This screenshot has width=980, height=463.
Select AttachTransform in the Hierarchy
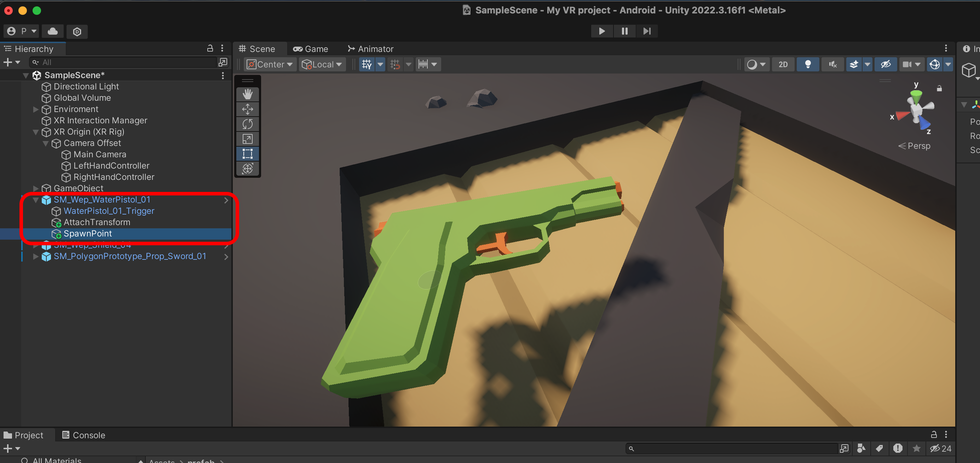(x=97, y=222)
